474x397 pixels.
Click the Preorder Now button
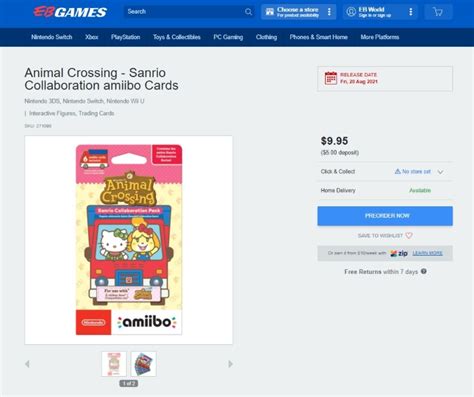click(x=385, y=216)
